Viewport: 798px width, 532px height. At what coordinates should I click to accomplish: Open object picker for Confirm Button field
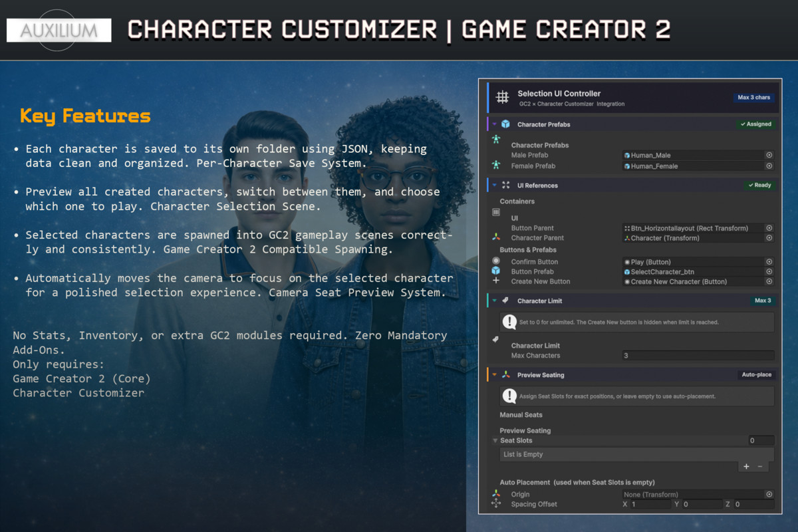[x=769, y=262]
